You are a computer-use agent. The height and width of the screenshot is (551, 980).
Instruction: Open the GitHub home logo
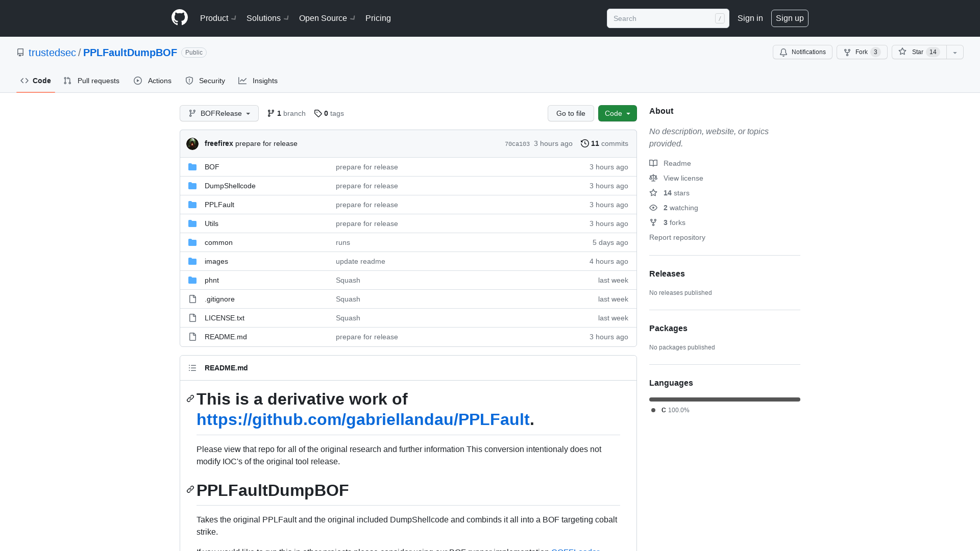pyautogui.click(x=180, y=18)
